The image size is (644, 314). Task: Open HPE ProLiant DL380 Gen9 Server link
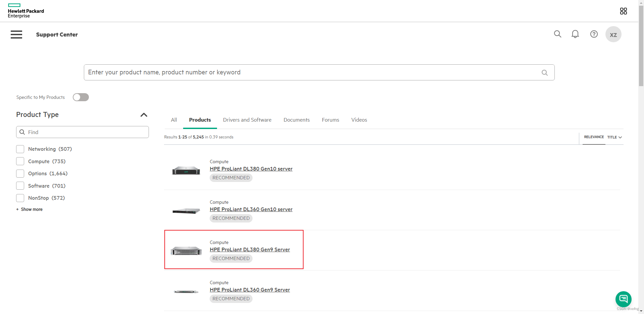pos(250,250)
